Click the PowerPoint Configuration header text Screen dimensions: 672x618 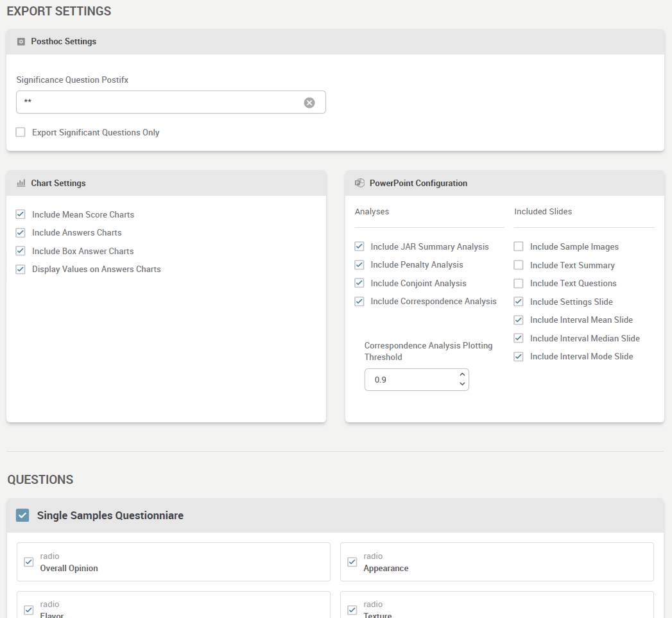click(x=418, y=183)
